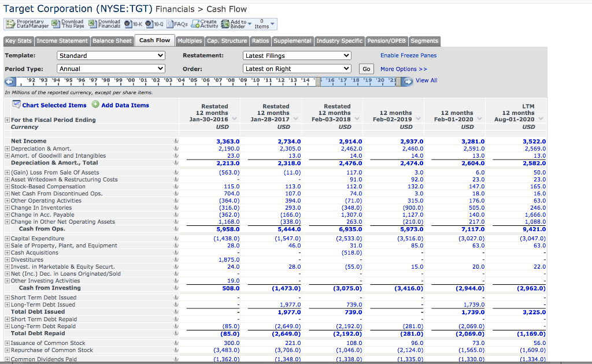Click the Download This Page icon
This screenshot has width=592, height=364.
coord(56,24)
